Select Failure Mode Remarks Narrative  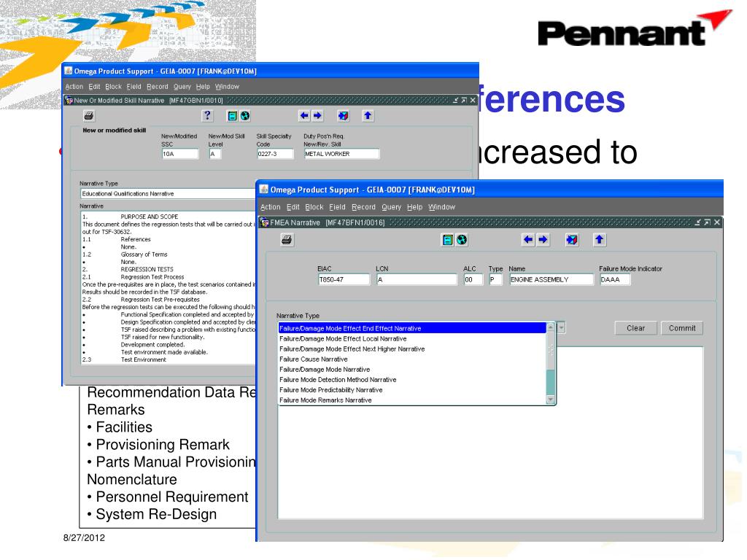tap(412, 400)
